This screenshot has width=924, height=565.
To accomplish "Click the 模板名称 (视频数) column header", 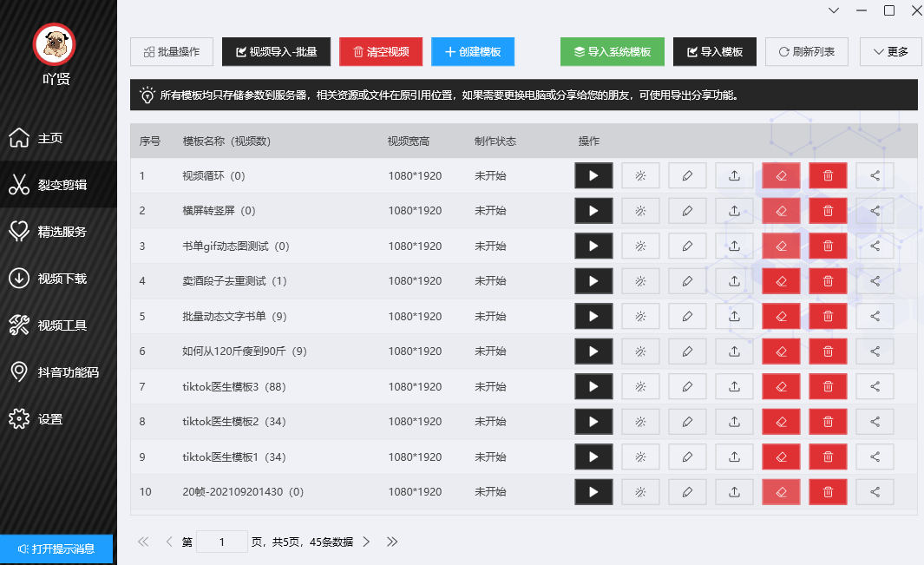I will click(226, 141).
